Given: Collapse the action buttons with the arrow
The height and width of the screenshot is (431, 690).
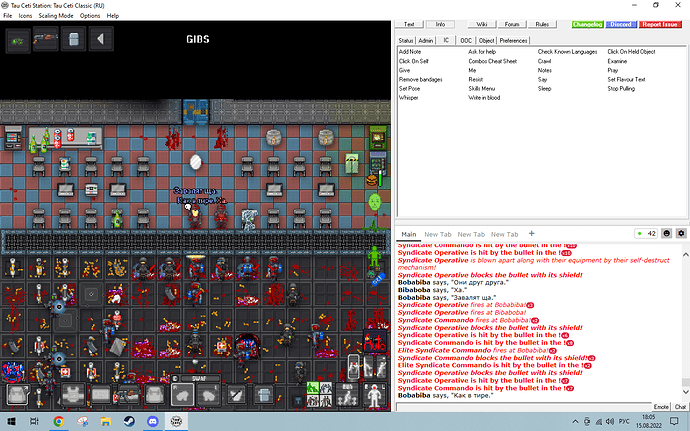Looking at the screenshot, I should 101,39.
